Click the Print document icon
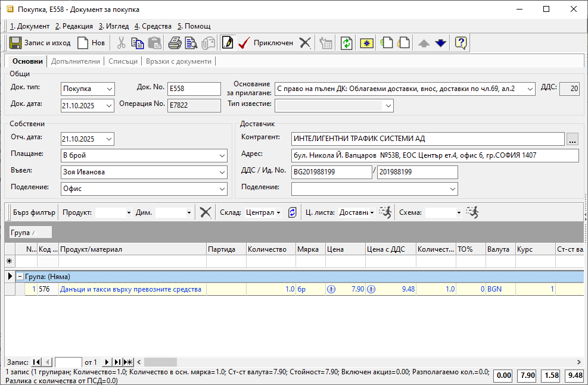This screenshot has height=385, width=588. click(x=175, y=43)
